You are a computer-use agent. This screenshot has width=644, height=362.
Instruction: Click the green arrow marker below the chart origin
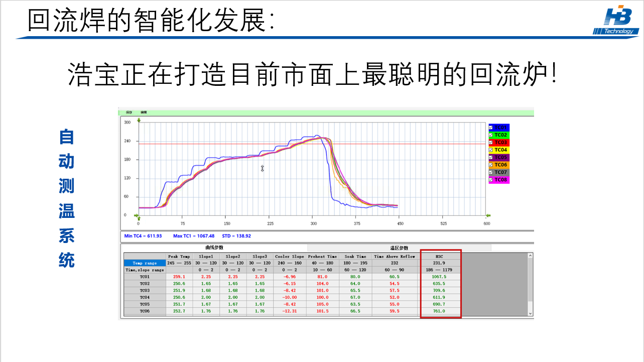point(139,218)
